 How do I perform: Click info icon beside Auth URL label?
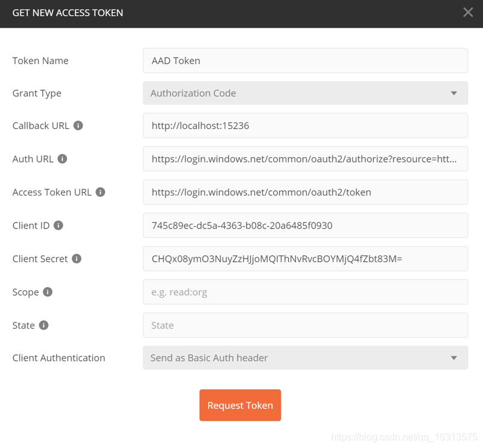pos(62,159)
